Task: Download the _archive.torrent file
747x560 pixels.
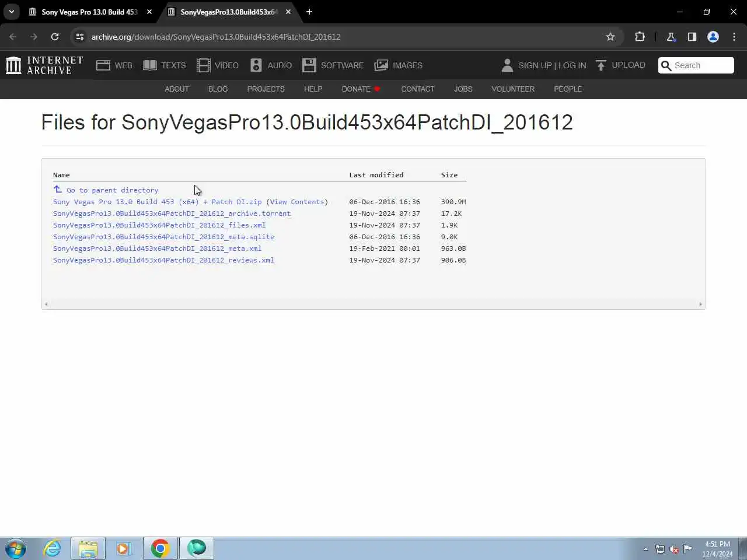Action: tap(172, 213)
